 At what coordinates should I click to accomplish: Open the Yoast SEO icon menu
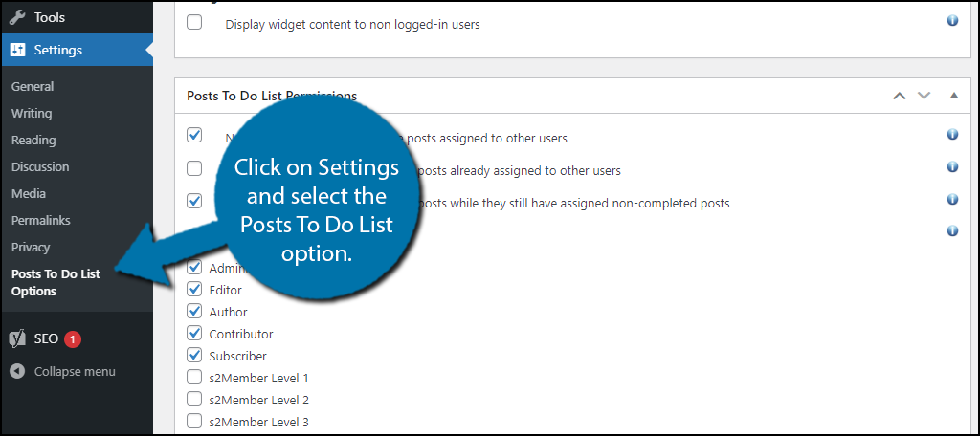pyautogui.click(x=17, y=339)
